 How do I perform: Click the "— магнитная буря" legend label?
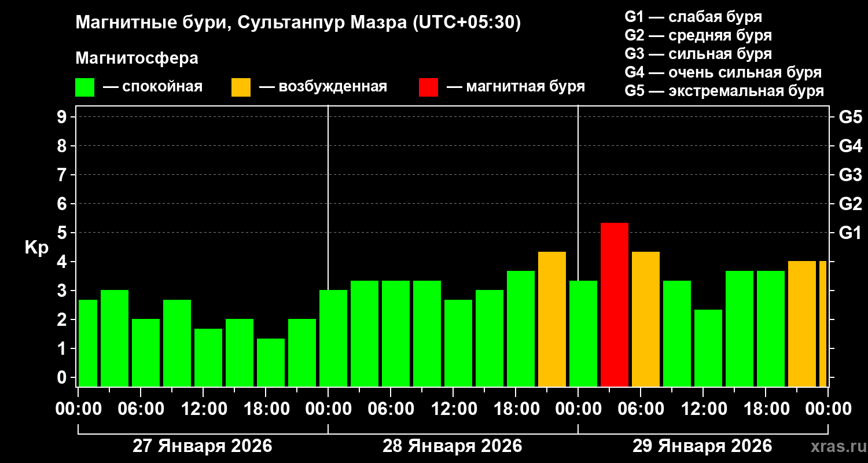click(x=516, y=87)
